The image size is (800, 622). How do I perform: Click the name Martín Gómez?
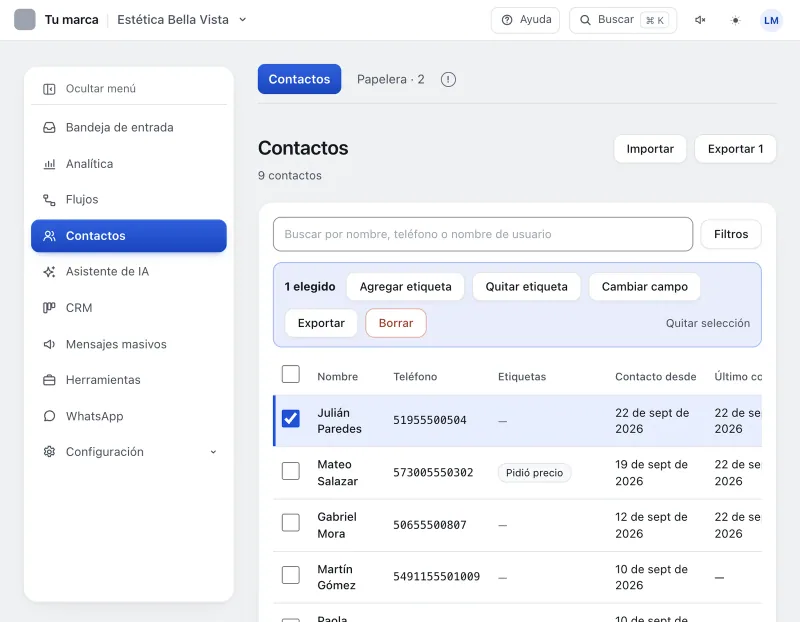point(336,577)
